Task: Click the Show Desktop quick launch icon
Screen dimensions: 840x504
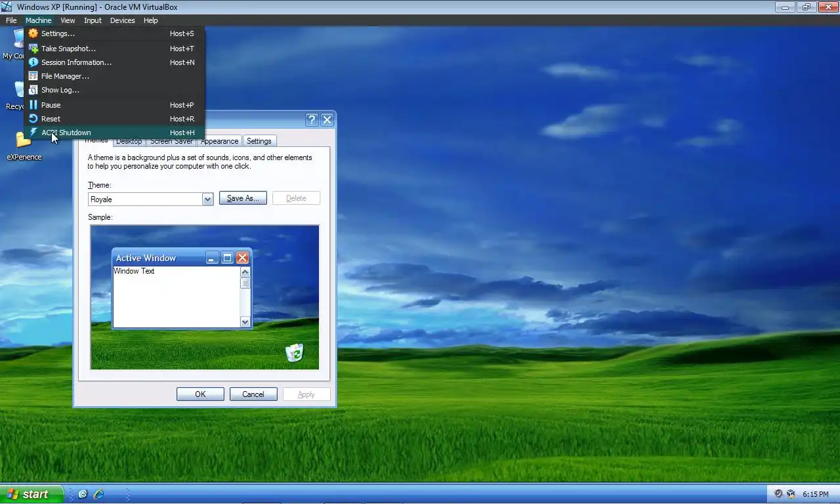Action: click(x=83, y=494)
